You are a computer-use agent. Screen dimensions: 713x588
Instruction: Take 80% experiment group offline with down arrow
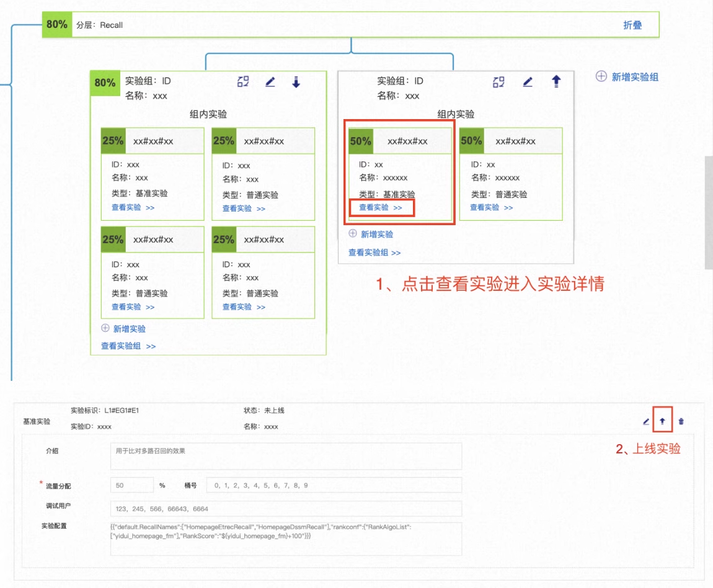pos(296,82)
